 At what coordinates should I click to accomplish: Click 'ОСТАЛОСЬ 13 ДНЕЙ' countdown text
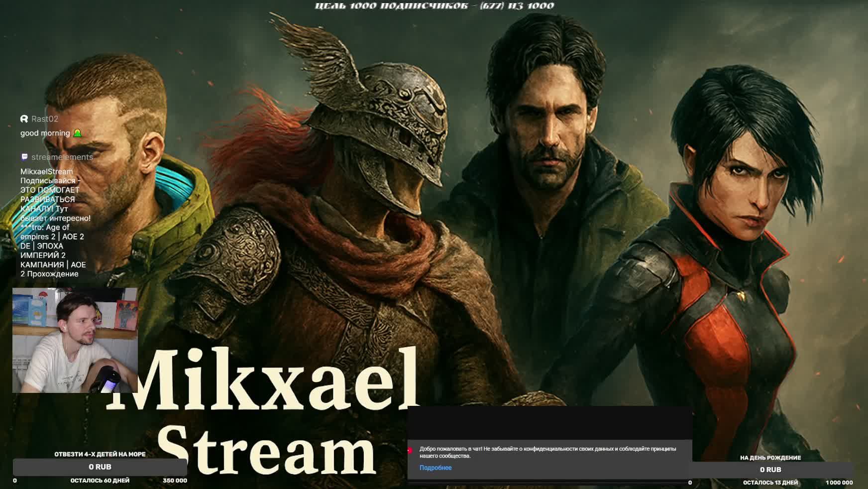770,483
